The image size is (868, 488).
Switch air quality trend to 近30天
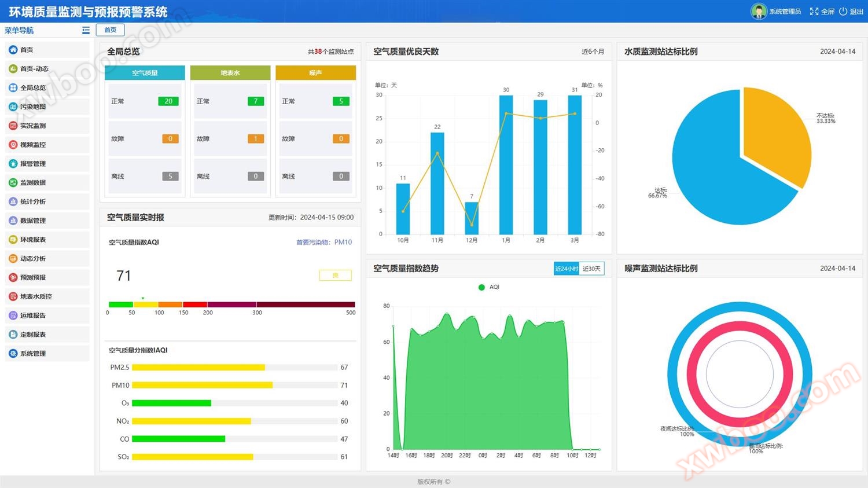click(591, 268)
